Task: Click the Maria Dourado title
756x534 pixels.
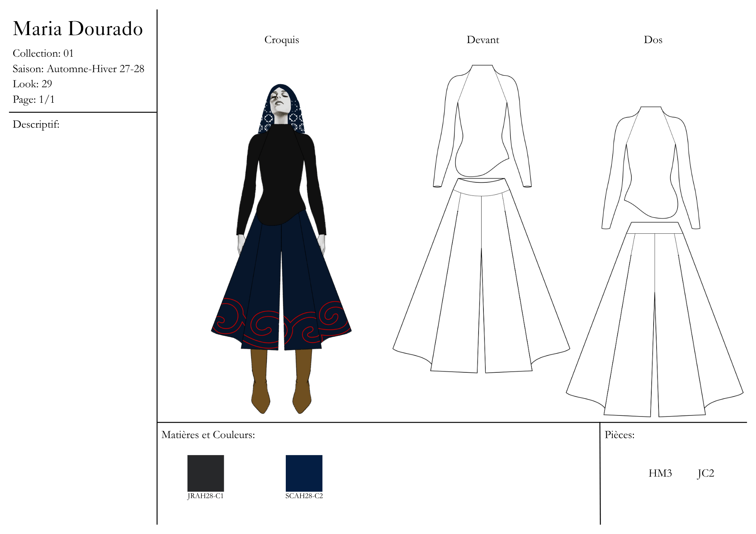Action: [x=78, y=29]
